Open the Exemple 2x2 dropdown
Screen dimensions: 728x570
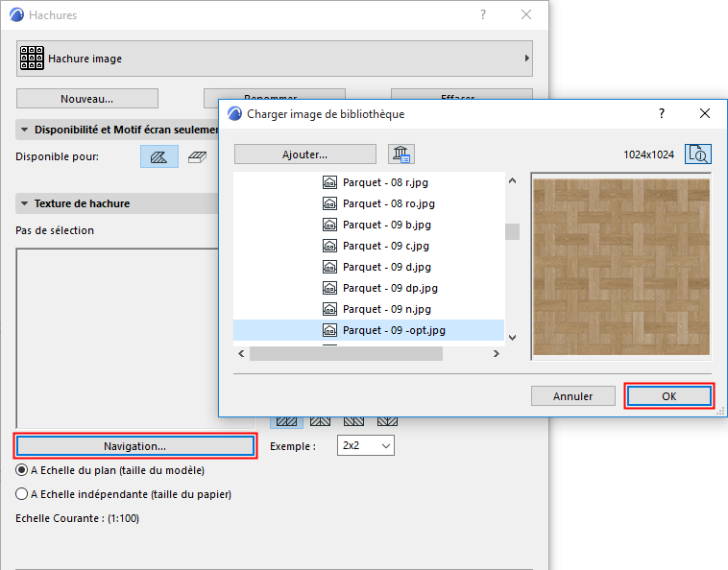tap(366, 445)
